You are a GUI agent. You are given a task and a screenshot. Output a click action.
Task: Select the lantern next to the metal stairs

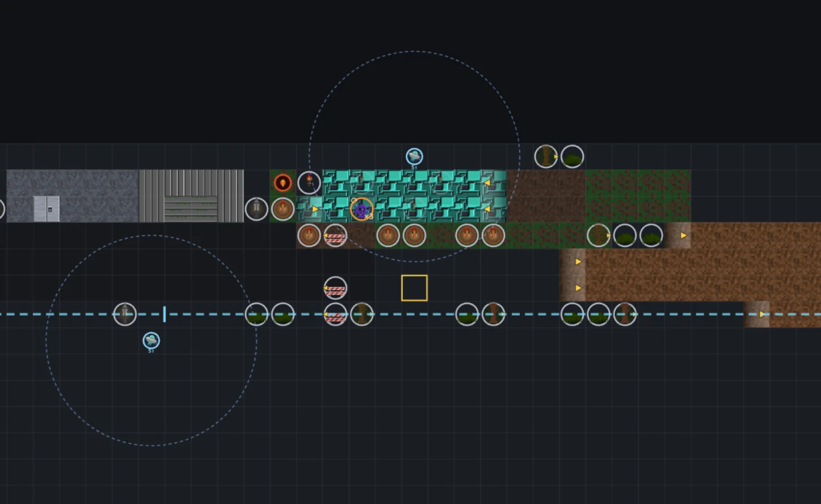tap(256, 209)
